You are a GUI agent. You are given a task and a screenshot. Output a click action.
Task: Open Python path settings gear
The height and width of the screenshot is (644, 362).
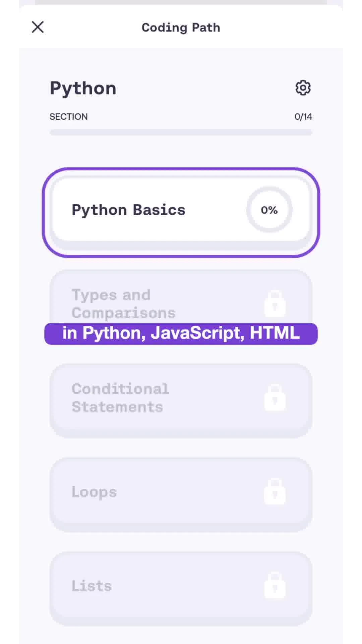tap(303, 88)
